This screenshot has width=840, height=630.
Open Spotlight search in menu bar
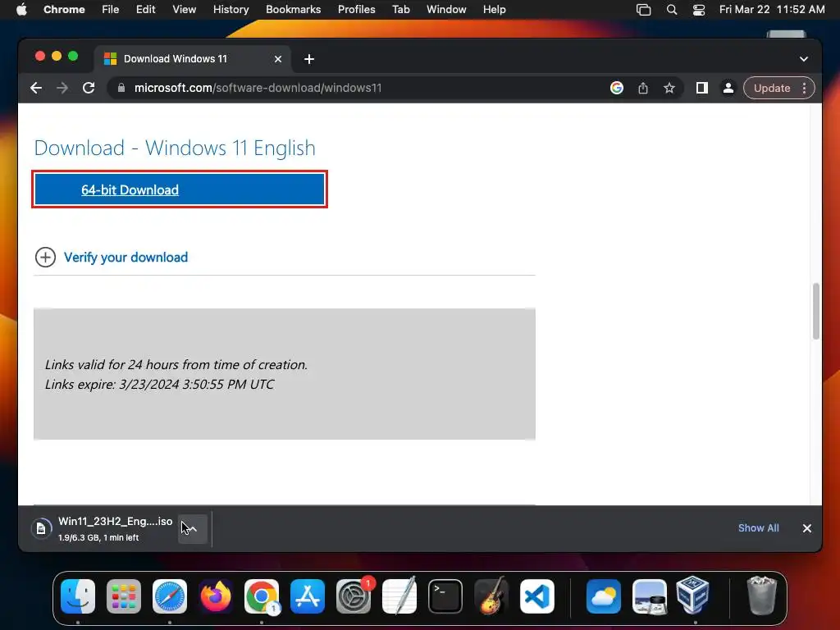[x=671, y=10]
